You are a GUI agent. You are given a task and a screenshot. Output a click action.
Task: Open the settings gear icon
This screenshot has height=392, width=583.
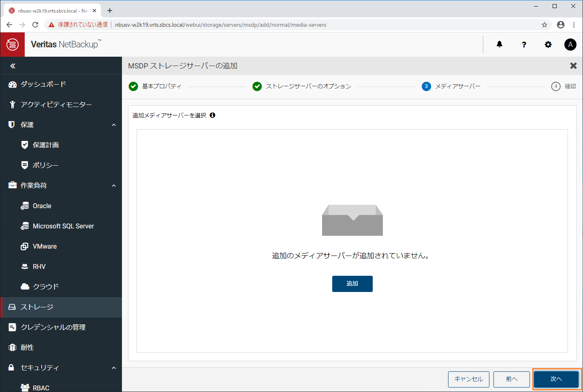[548, 45]
